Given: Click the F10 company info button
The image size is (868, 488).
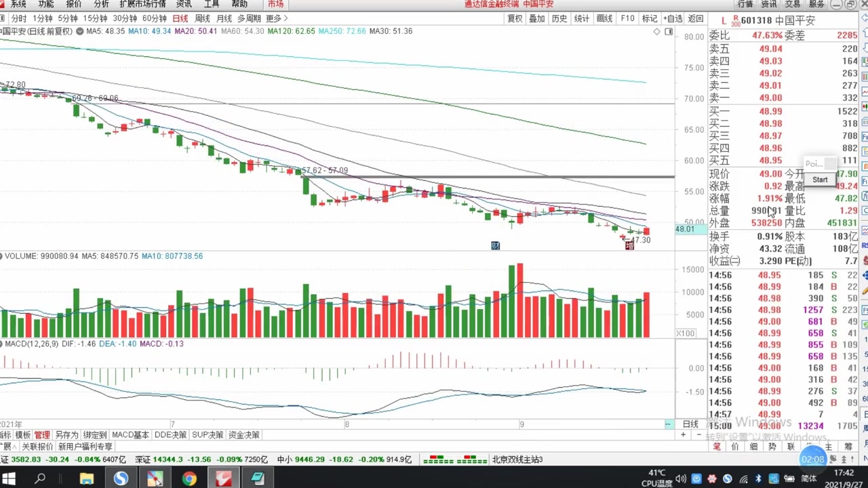Looking at the screenshot, I should pyautogui.click(x=627, y=18).
